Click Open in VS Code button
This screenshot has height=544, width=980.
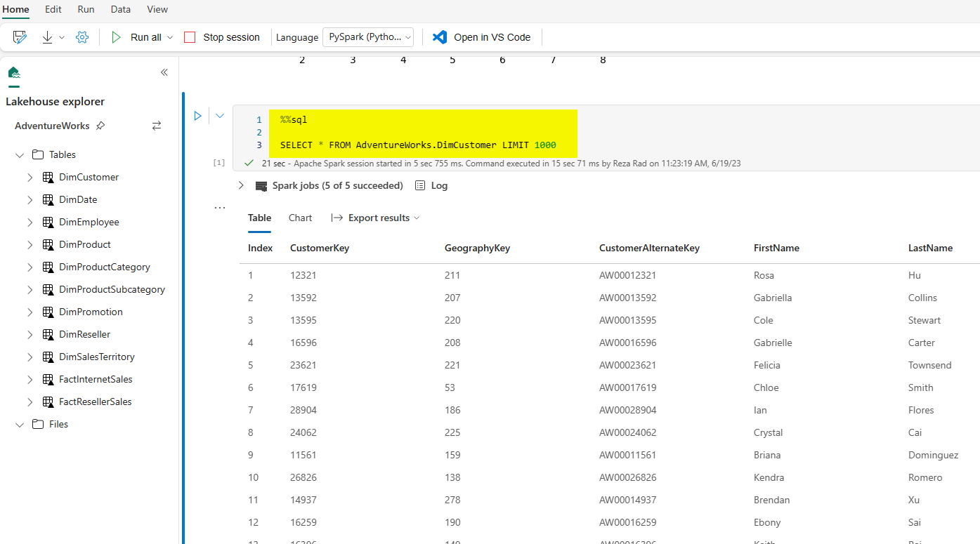click(x=482, y=37)
